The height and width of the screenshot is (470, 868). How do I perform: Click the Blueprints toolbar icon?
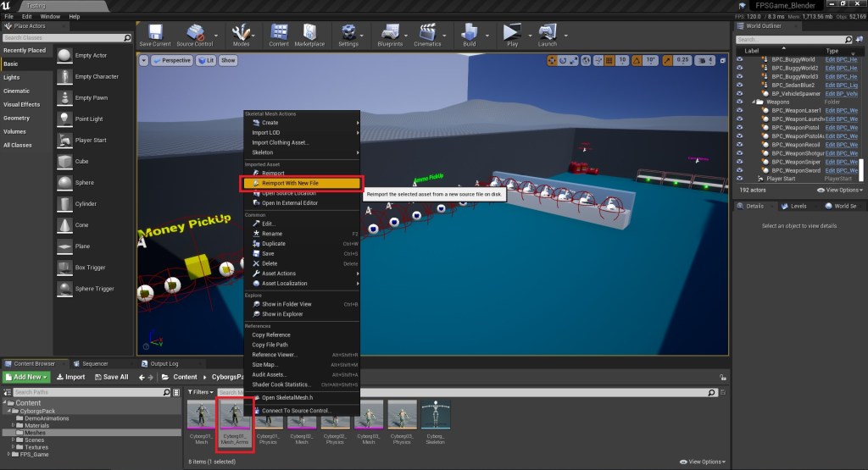coord(389,33)
